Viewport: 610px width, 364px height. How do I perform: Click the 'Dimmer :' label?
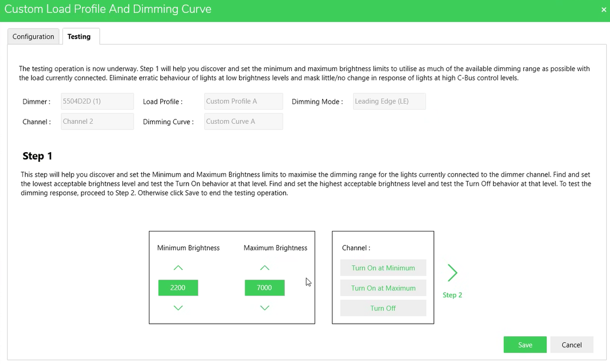36,102
